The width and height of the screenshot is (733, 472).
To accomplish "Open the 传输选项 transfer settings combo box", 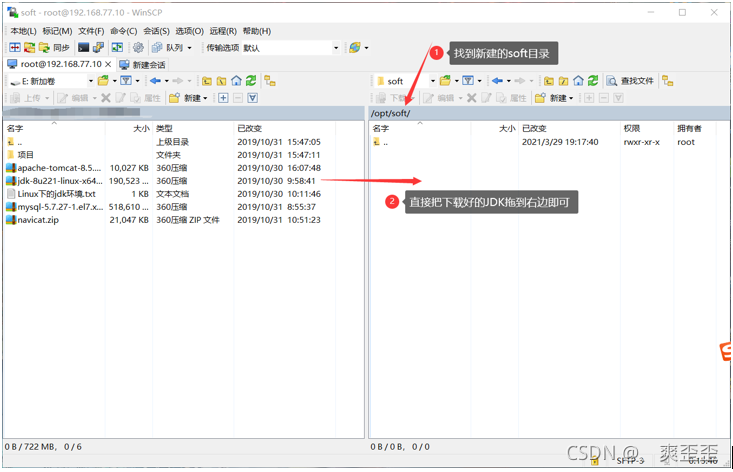I will click(x=290, y=48).
